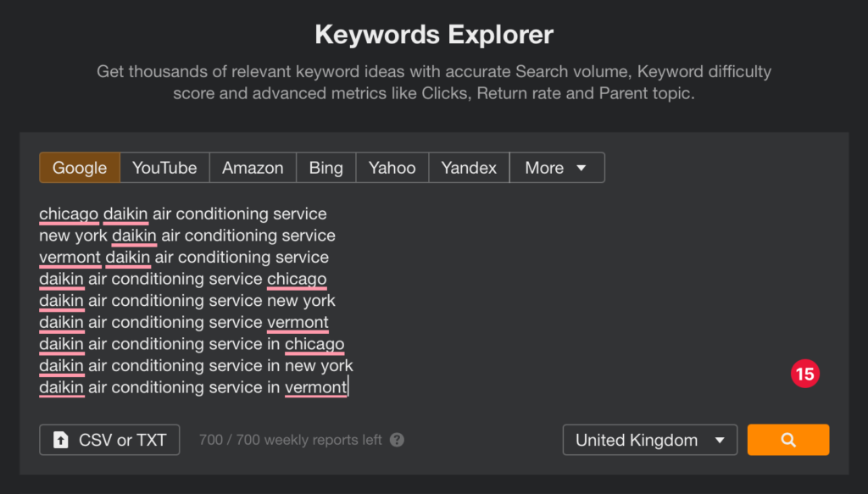This screenshot has width=868, height=494.
Task: Expand the More search engines dropdown
Action: pos(557,168)
